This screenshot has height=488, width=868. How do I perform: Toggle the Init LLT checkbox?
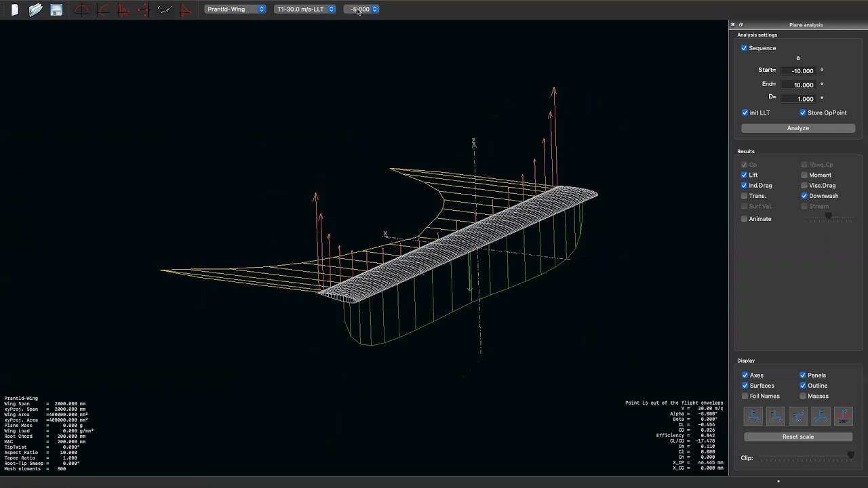(745, 113)
